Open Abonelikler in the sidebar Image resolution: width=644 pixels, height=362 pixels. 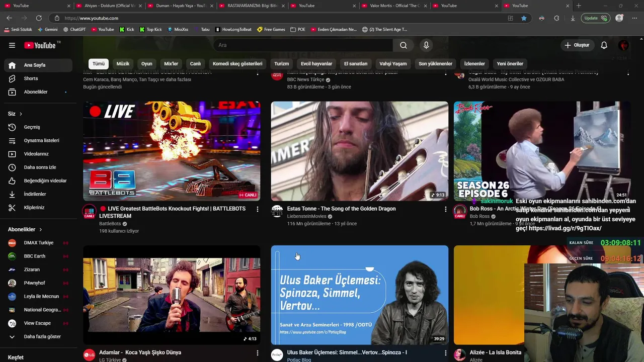(x=38, y=92)
